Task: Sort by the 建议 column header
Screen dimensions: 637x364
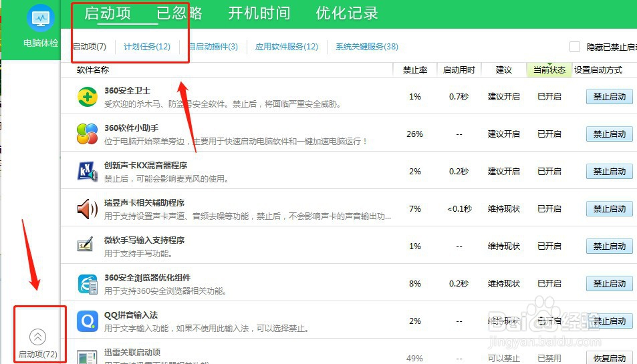Action: click(x=504, y=70)
